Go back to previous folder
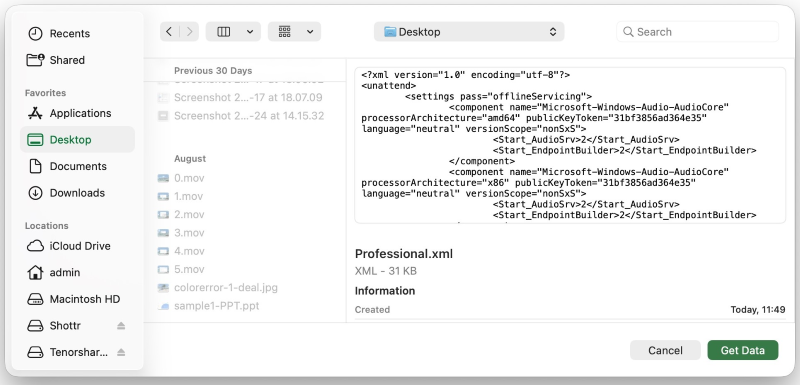Viewport: 800px width, 385px height. pos(169,32)
